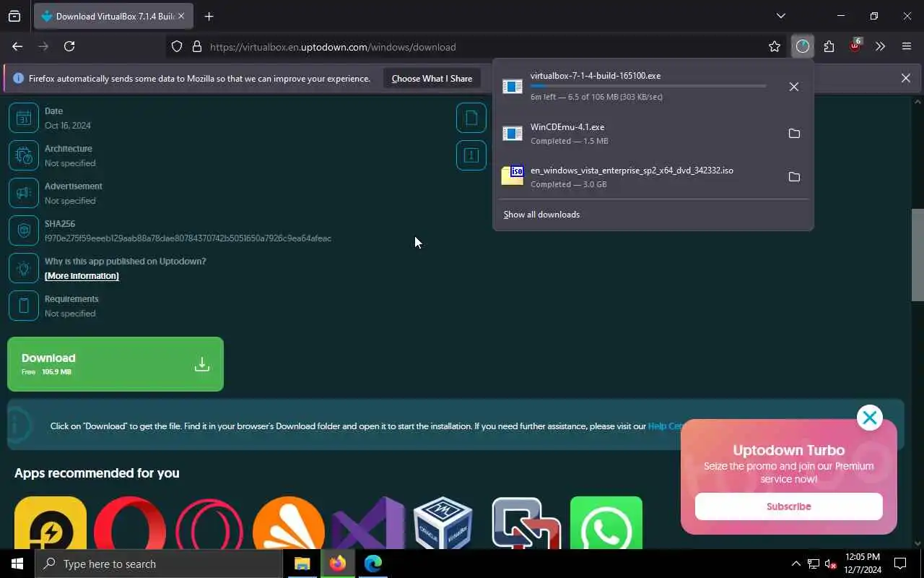
Task: Open the Extensions puzzle icon
Action: pyautogui.click(x=829, y=47)
